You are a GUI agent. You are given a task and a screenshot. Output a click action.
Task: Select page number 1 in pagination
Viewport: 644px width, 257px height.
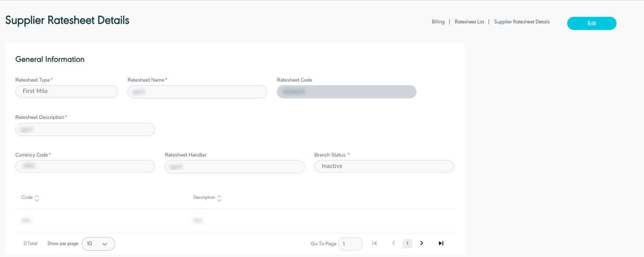(407, 243)
